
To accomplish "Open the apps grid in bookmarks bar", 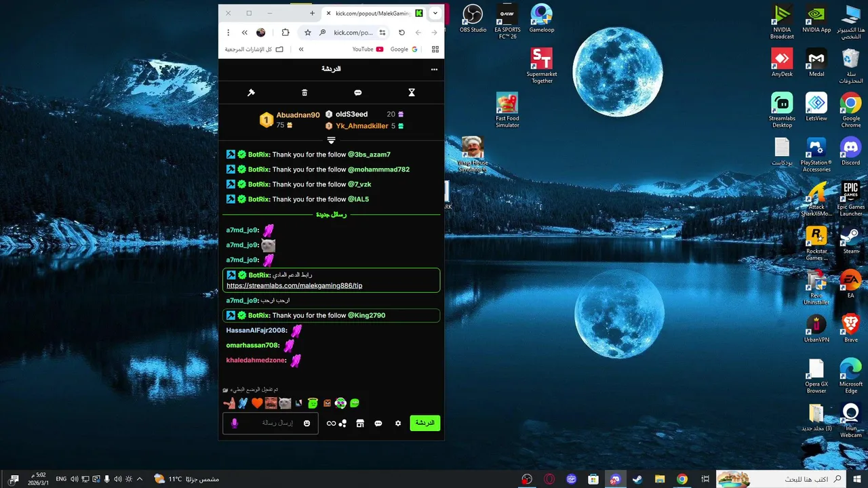I will coord(435,49).
